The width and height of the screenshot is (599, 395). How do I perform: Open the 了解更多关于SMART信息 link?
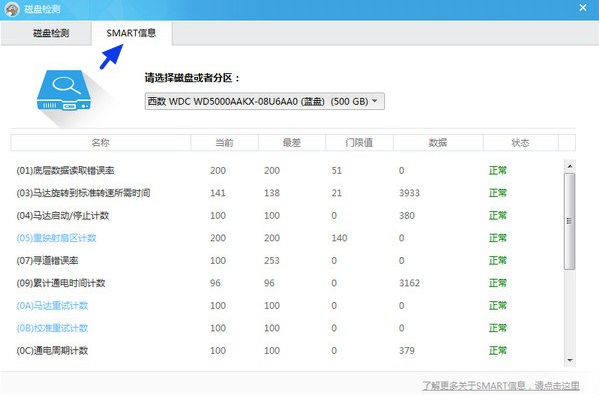500,385
